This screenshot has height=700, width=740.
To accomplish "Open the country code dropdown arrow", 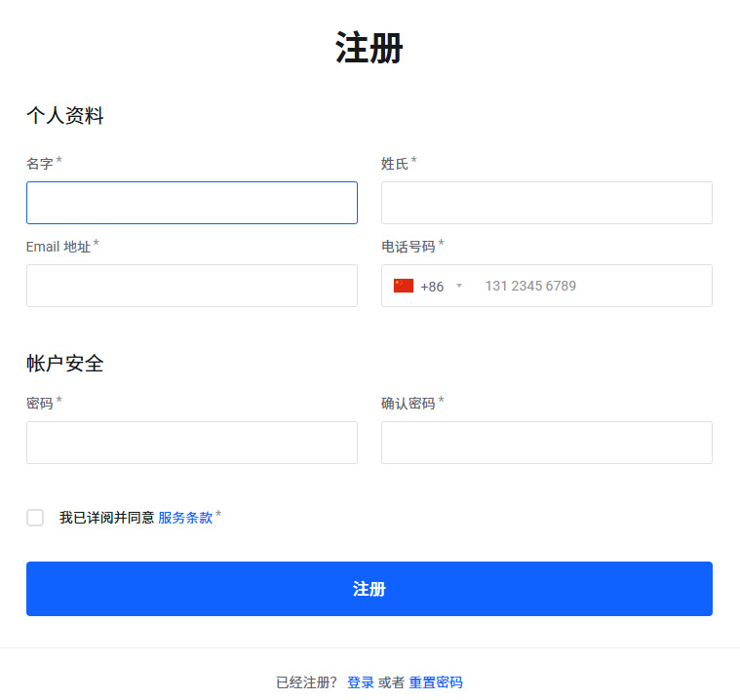I will point(459,286).
